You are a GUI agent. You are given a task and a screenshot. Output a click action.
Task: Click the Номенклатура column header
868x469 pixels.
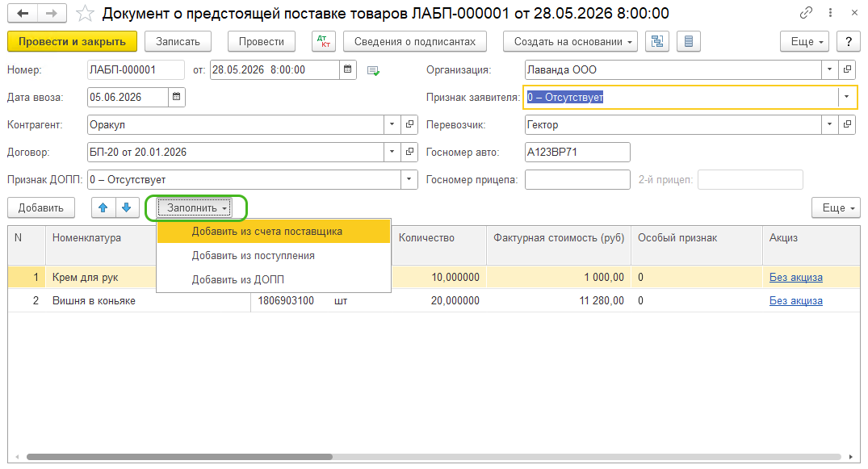coord(101,245)
